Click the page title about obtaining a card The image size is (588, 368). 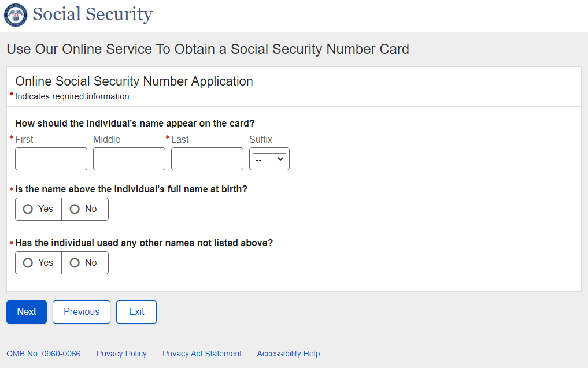tap(208, 49)
